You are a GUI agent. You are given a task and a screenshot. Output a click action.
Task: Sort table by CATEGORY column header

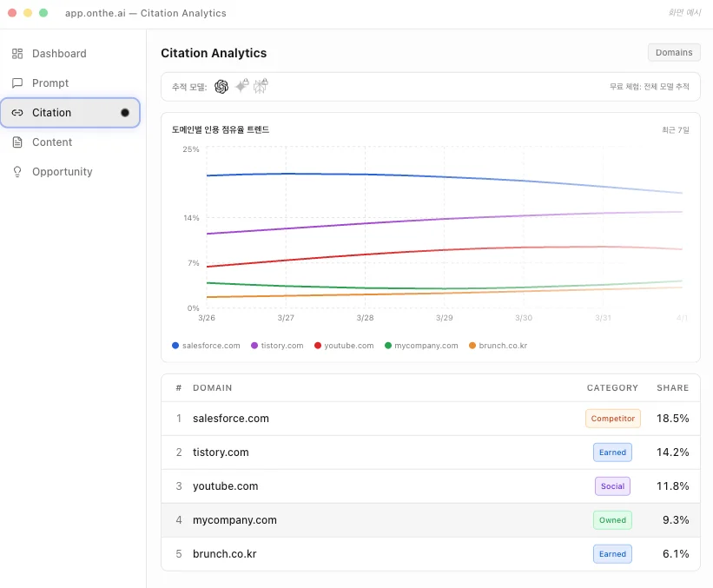tap(612, 388)
